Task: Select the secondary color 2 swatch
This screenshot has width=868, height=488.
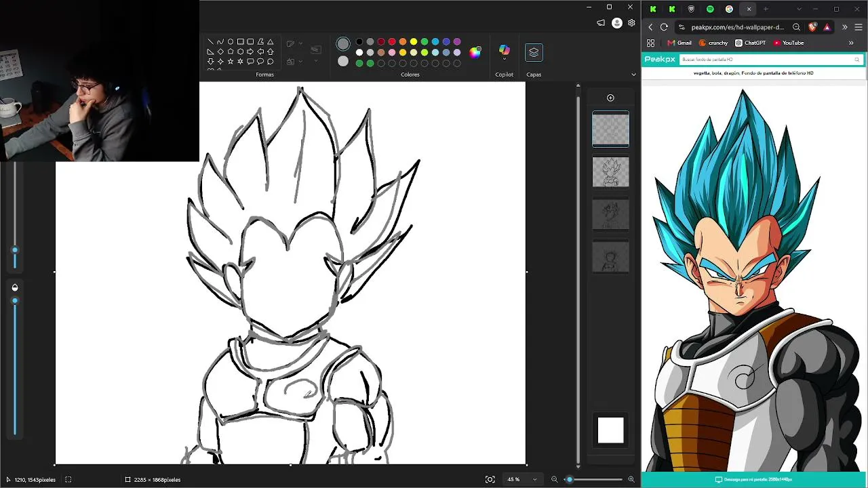Action: point(343,62)
